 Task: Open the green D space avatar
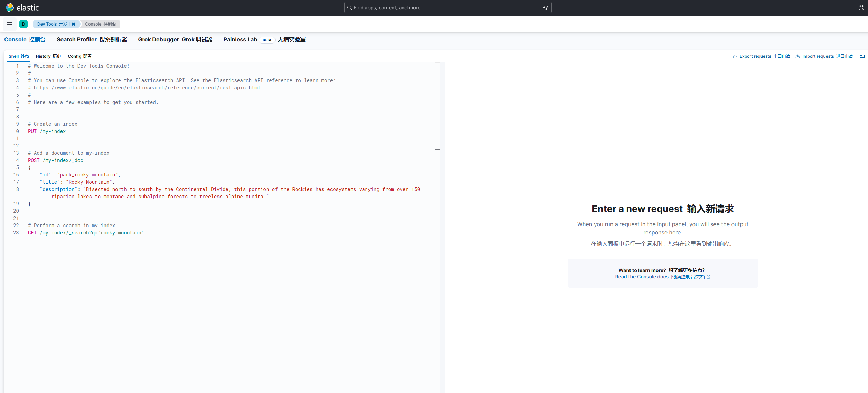24,24
